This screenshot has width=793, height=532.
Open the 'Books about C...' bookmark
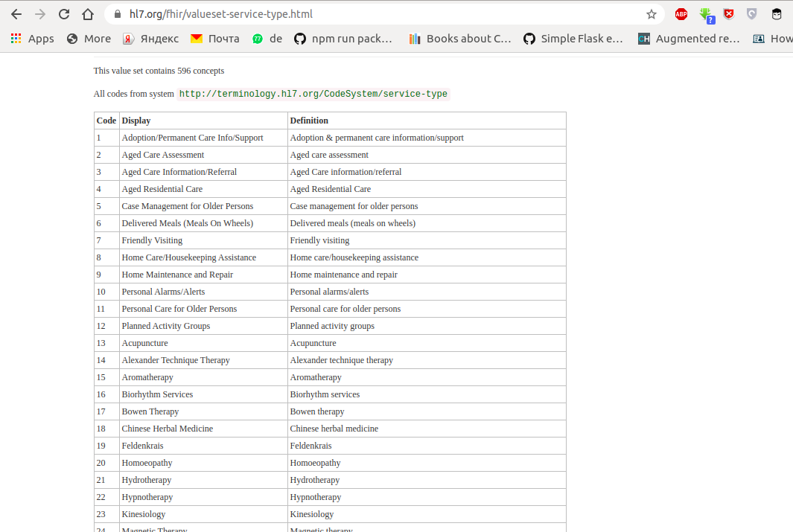pos(460,39)
